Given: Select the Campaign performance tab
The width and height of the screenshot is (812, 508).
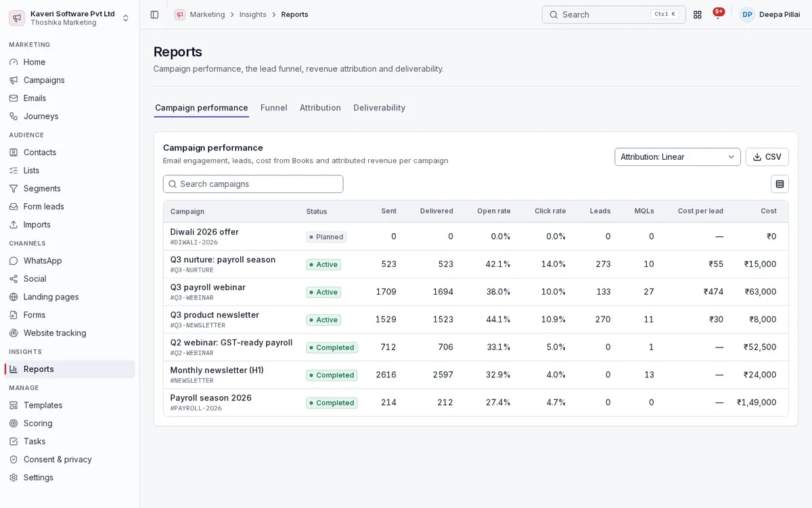Looking at the screenshot, I should [202, 108].
